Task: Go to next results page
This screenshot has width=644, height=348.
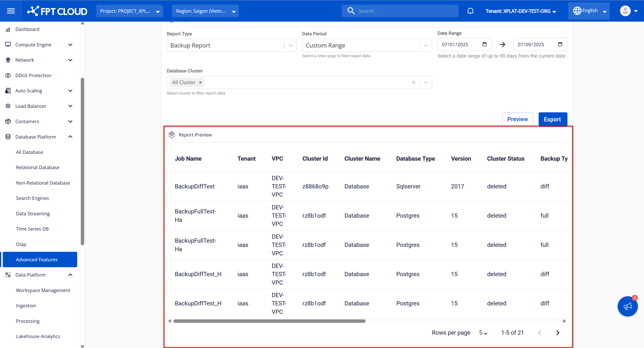Action: click(x=558, y=333)
